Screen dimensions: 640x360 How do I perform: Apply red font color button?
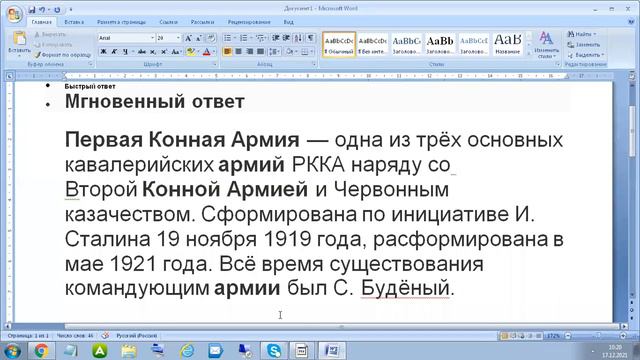207,51
